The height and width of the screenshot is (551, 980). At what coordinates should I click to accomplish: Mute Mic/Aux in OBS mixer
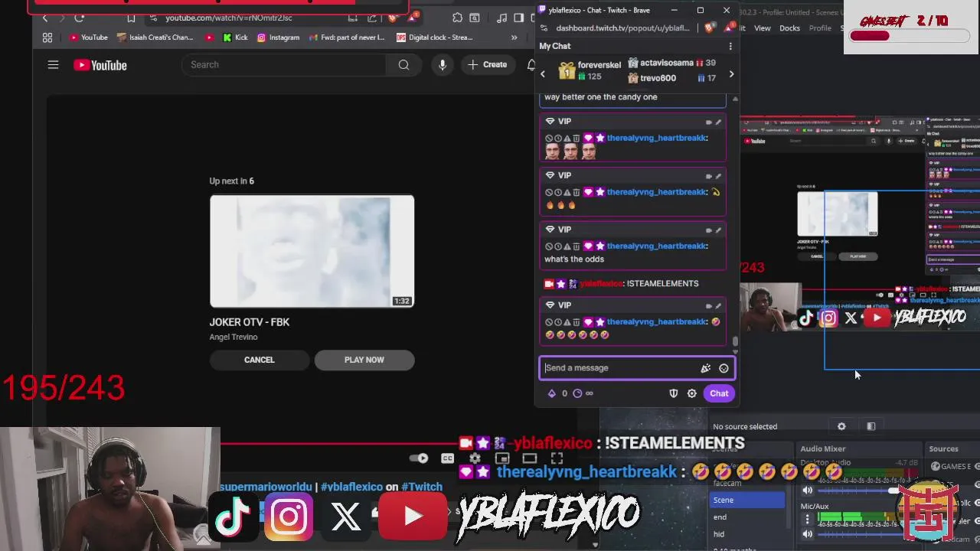(x=807, y=534)
